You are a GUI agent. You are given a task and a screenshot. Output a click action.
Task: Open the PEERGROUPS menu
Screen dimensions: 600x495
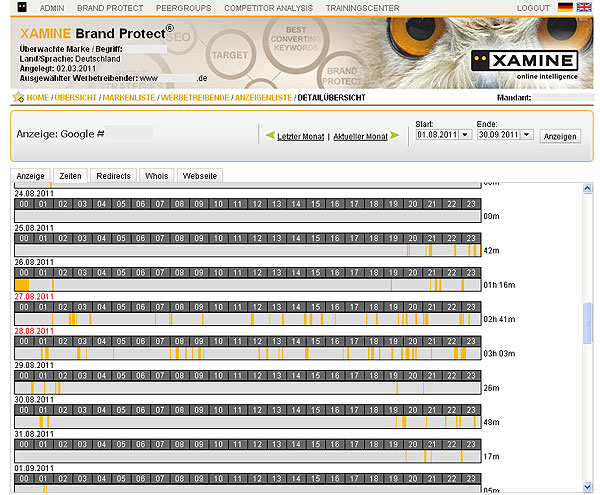pyautogui.click(x=184, y=8)
